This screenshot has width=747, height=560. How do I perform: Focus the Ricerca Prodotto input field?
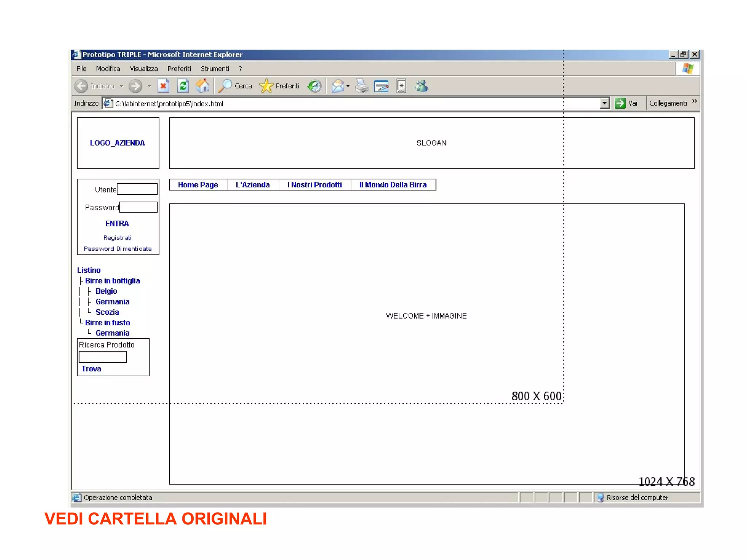(x=103, y=357)
